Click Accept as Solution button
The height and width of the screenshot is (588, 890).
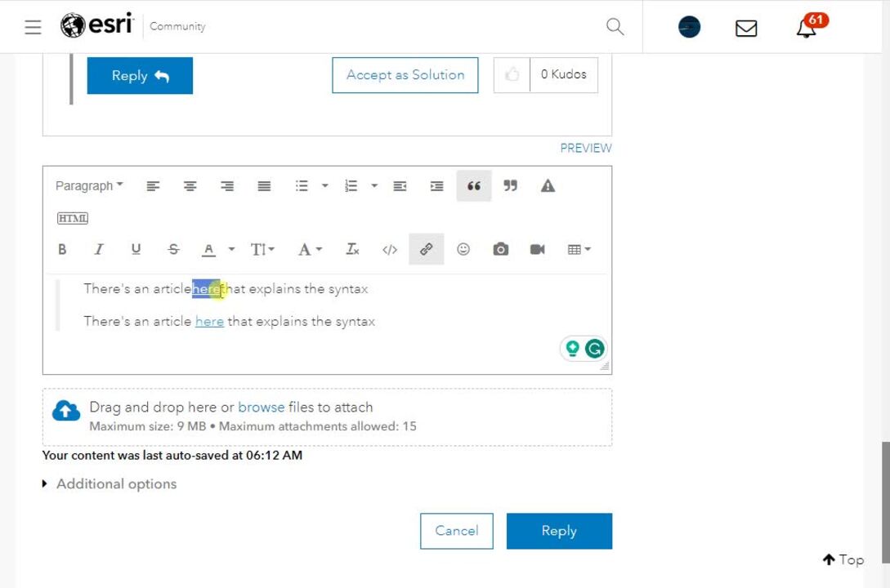click(x=405, y=75)
